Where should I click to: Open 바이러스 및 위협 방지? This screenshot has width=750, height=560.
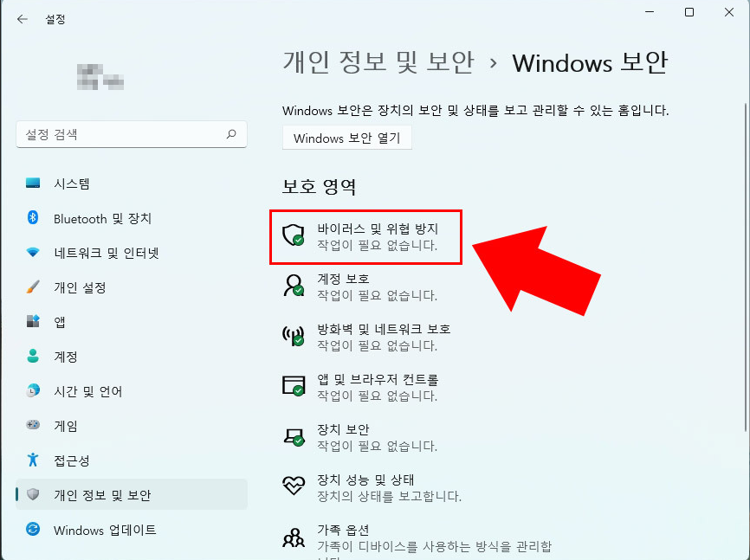[x=366, y=236]
